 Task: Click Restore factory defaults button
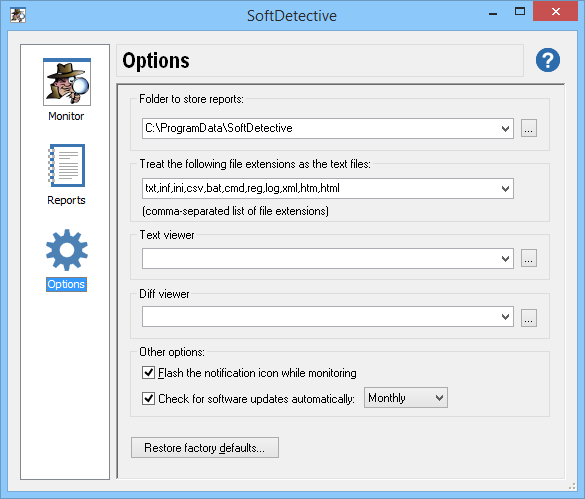pos(204,447)
